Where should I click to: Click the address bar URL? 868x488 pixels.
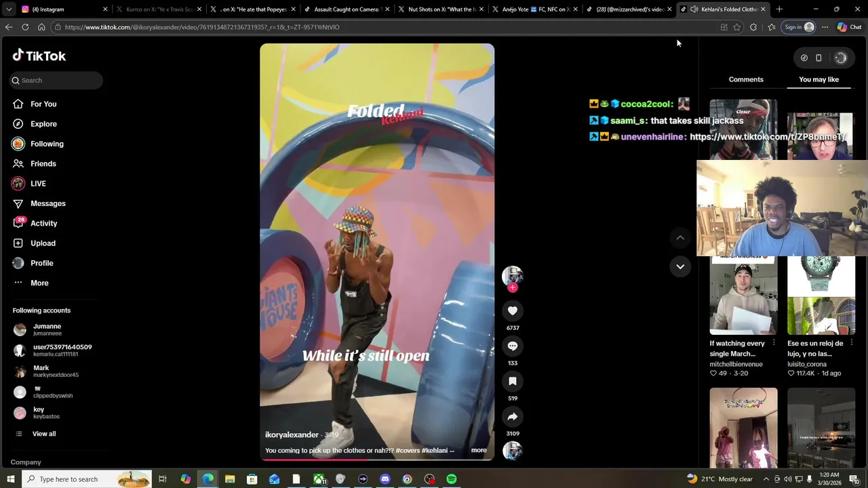point(202,27)
